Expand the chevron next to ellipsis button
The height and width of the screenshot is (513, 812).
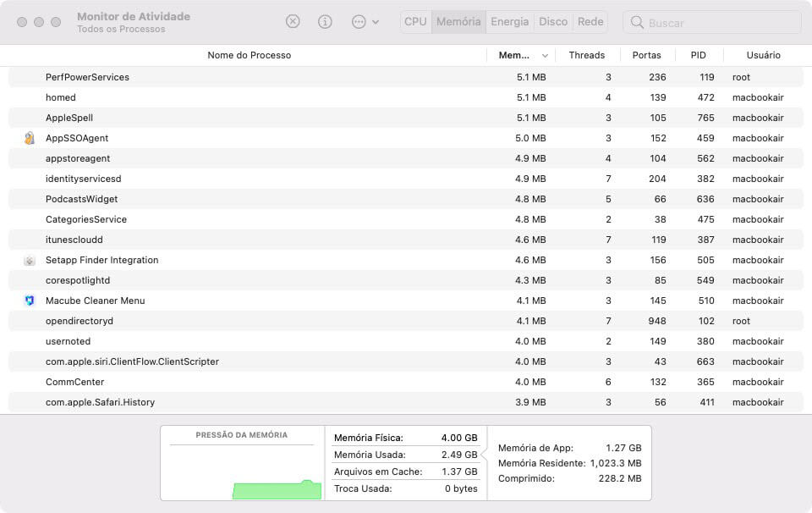point(376,22)
